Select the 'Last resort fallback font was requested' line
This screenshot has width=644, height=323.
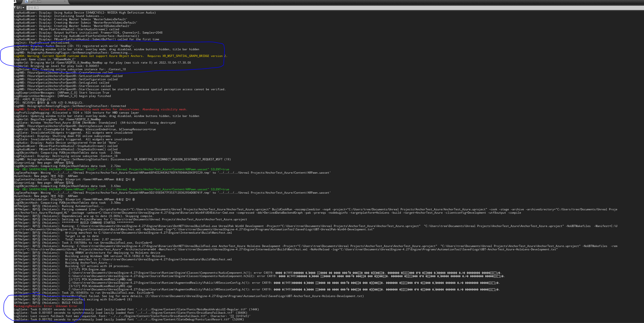tap(132, 316)
